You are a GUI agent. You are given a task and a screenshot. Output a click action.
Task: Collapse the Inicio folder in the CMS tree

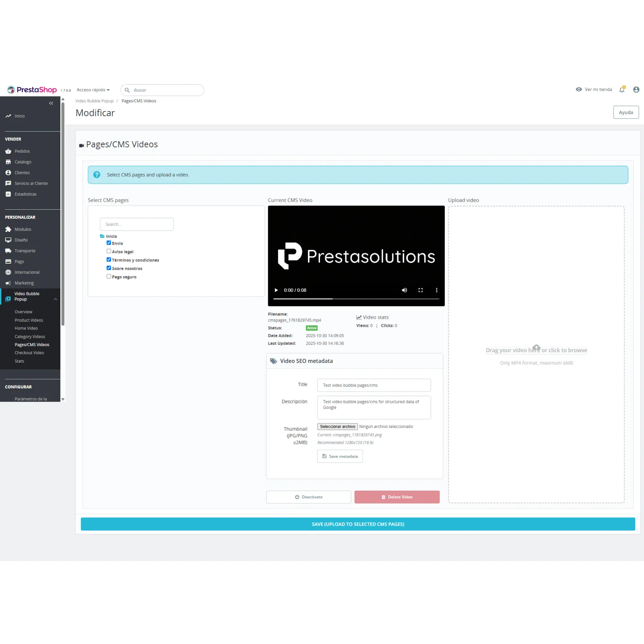102,236
